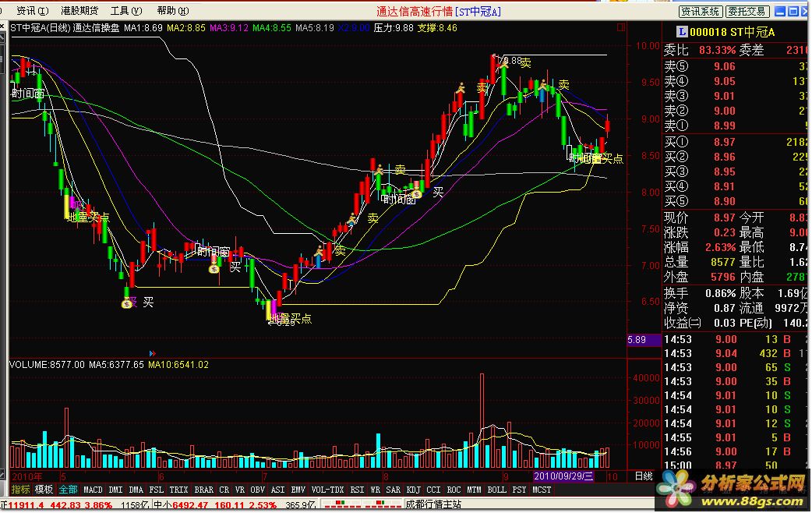The width and height of the screenshot is (812, 513).
Task: Click the 000018 ST中冠A stock title
Action: pyautogui.click(x=733, y=32)
